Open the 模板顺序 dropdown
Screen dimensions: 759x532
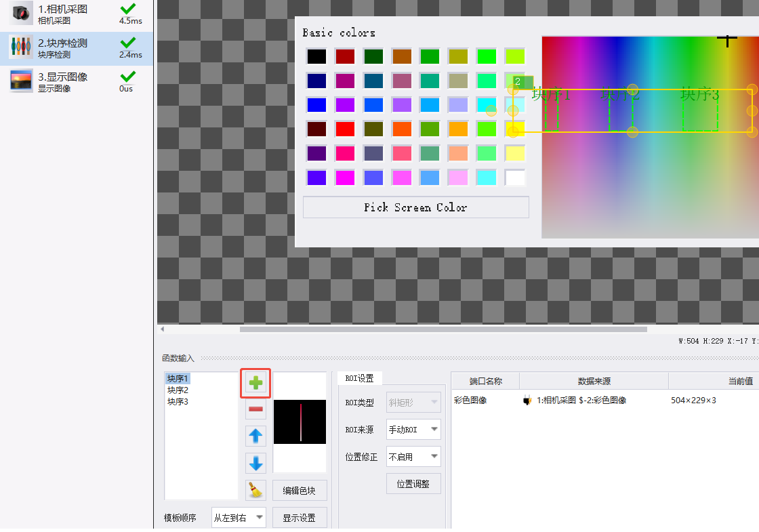tap(239, 518)
